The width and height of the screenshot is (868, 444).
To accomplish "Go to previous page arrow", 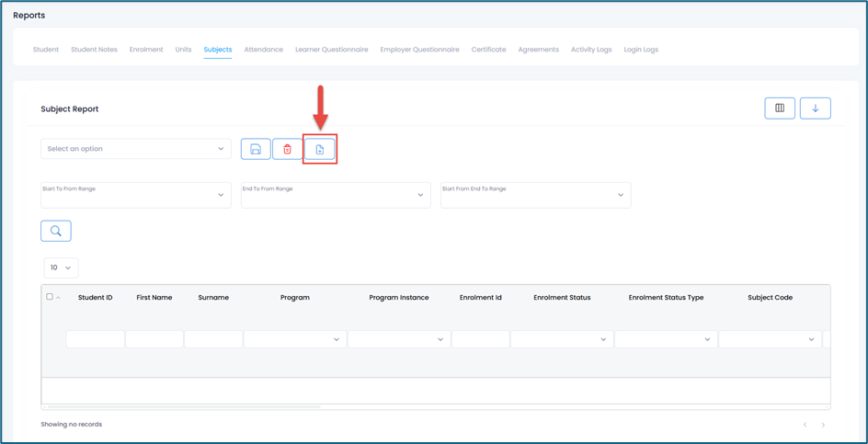I will [805, 425].
